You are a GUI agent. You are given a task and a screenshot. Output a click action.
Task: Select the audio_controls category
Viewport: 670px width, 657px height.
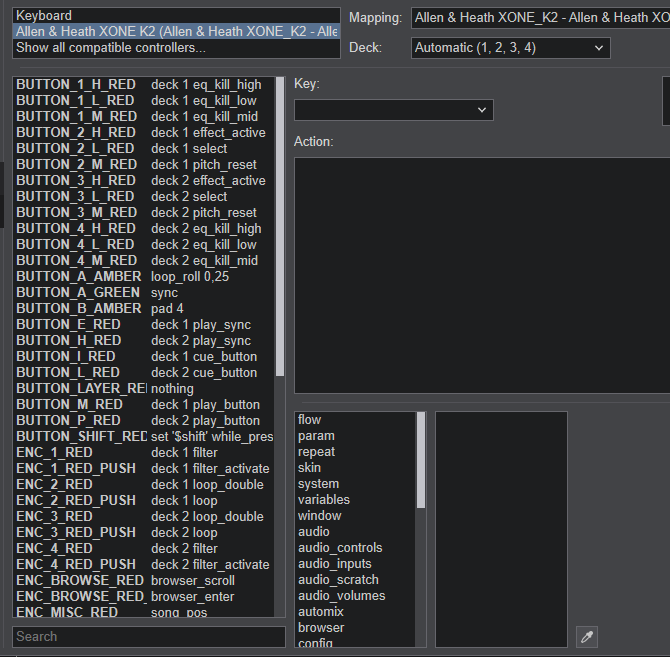point(356,548)
